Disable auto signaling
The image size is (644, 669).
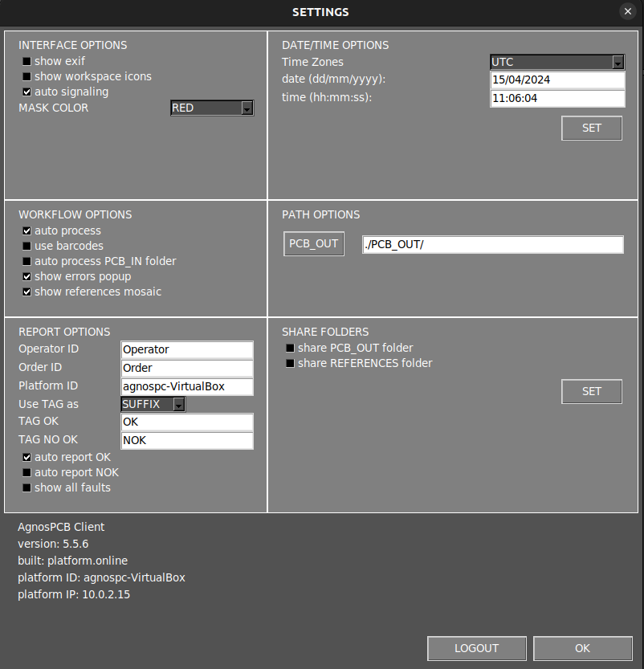(26, 92)
